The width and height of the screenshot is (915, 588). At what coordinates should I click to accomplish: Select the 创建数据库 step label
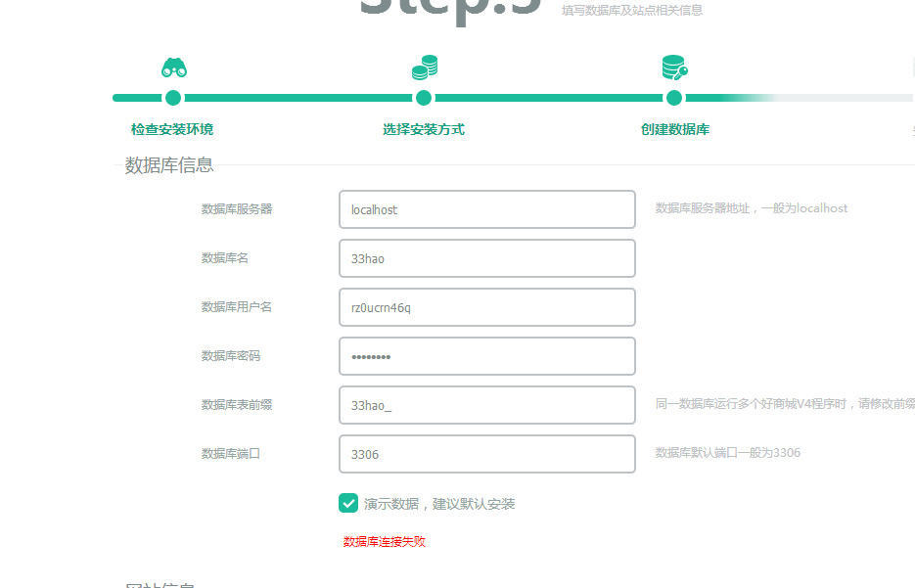click(x=674, y=129)
